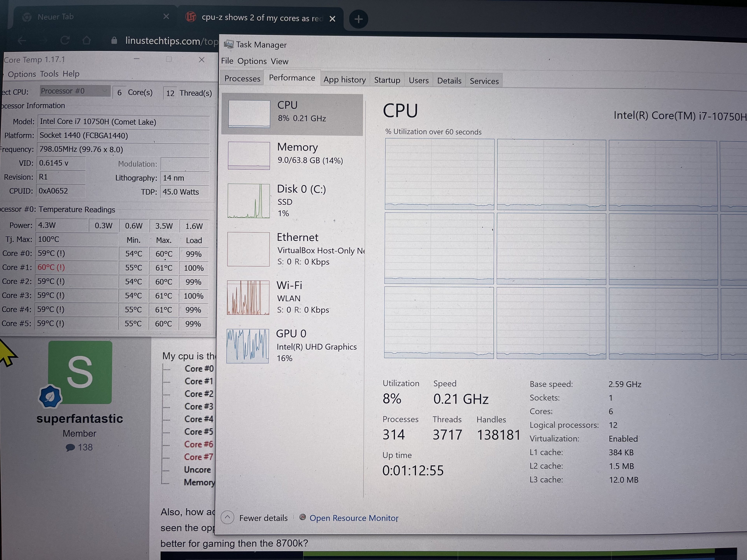Select the GPU 0 performance thumbnail
Image resolution: width=747 pixels, height=560 pixels.
point(248,346)
